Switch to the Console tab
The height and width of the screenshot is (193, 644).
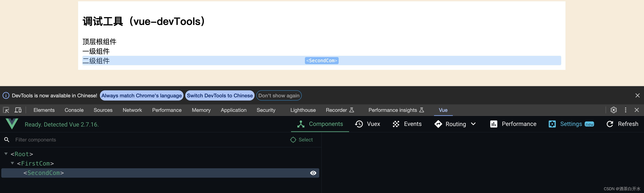(x=74, y=110)
